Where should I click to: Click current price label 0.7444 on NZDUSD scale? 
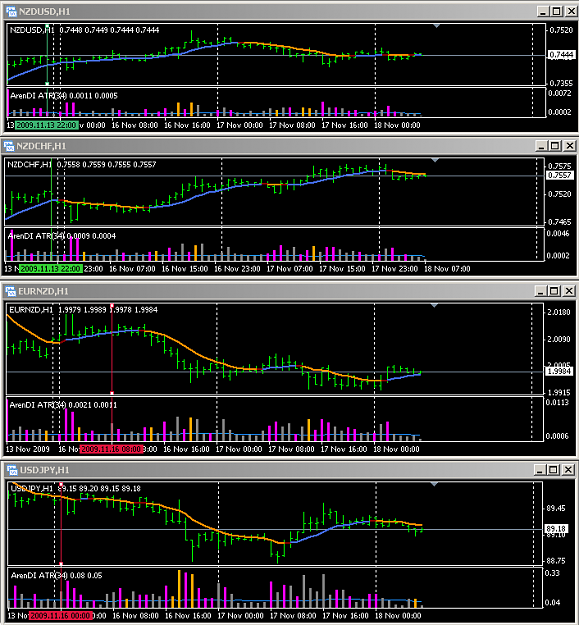click(x=561, y=55)
